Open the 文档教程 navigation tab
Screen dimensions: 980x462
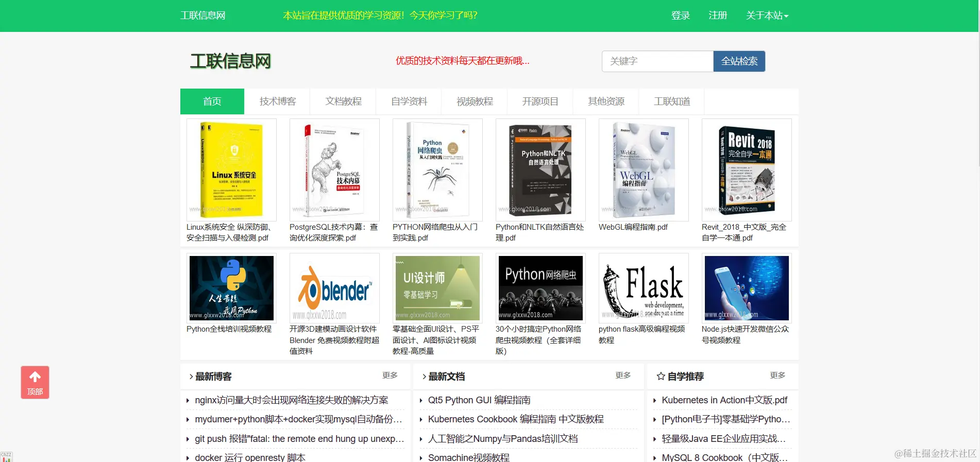coord(344,101)
